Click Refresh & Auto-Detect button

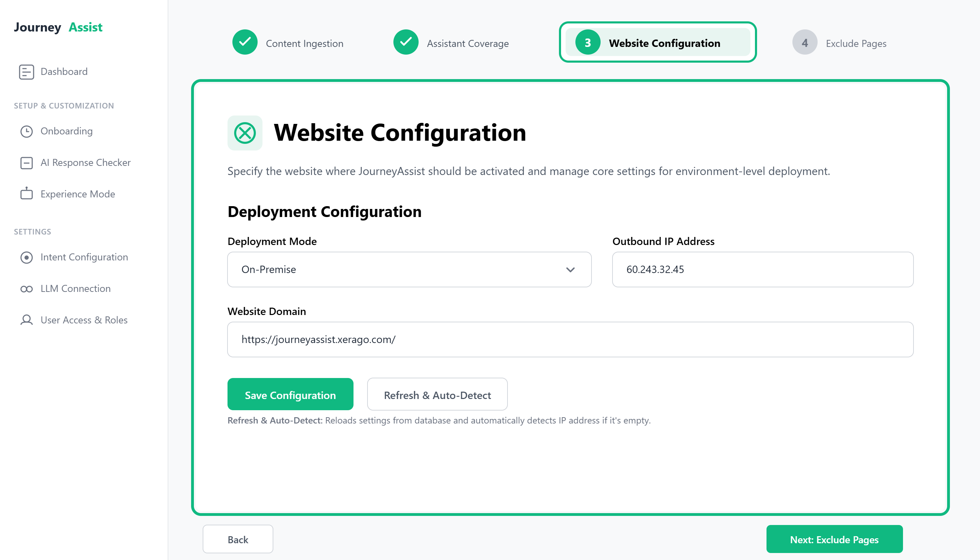point(437,394)
